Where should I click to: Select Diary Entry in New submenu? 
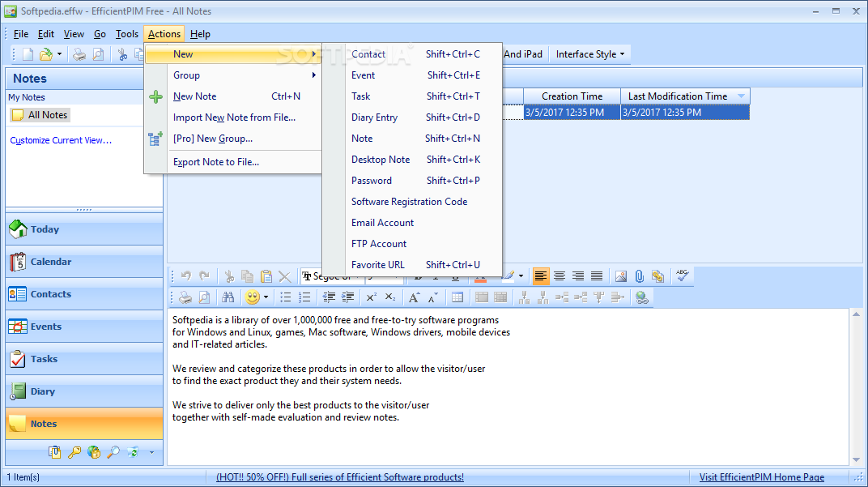pyautogui.click(x=413, y=117)
